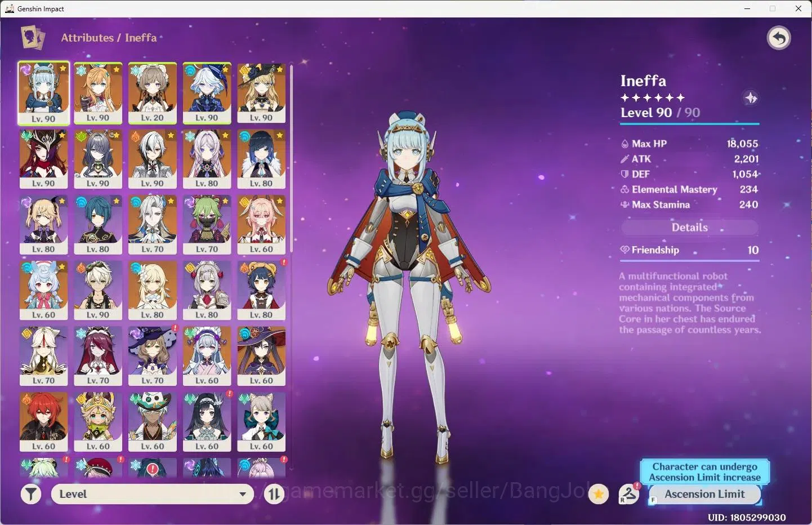Click the Attributes breadcrumb label
Viewport: 812px width, 525px height.
87,38
